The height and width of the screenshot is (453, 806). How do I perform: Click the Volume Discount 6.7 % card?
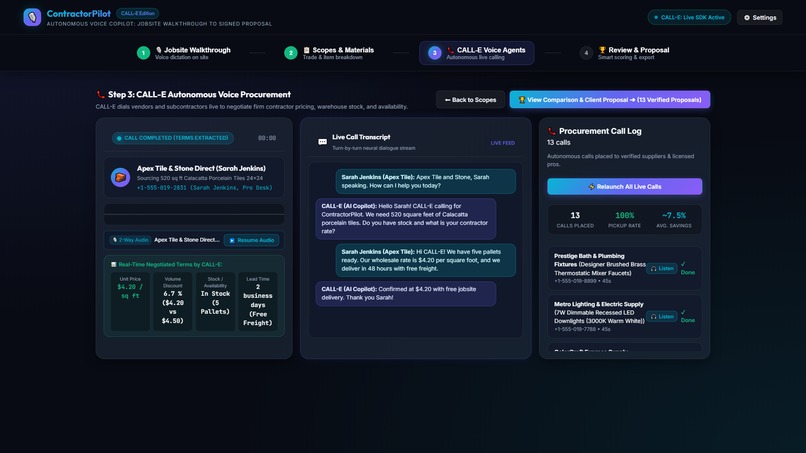(173, 301)
